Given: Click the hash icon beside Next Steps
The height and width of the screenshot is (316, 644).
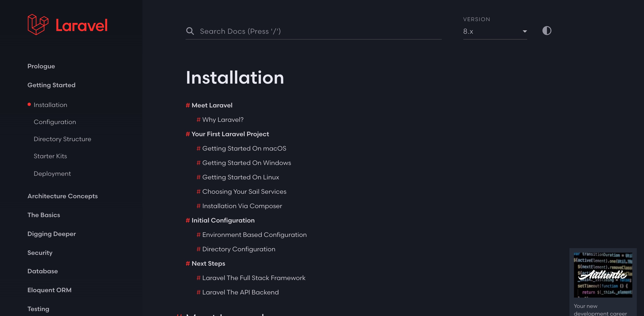Looking at the screenshot, I should 188,263.
